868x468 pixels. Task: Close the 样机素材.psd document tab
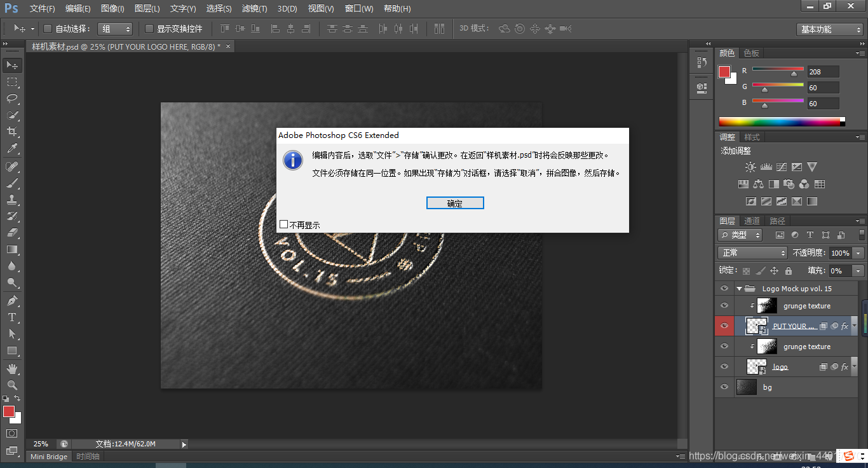coord(228,46)
